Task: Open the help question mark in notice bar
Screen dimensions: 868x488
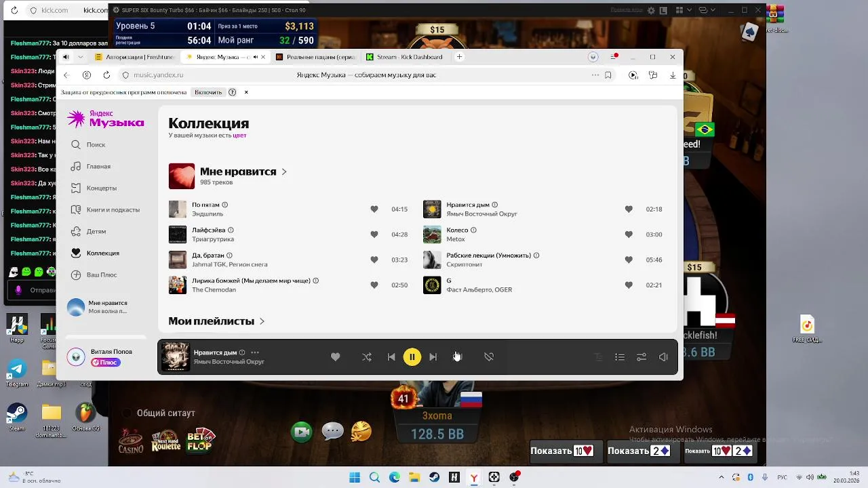Action: (x=232, y=92)
